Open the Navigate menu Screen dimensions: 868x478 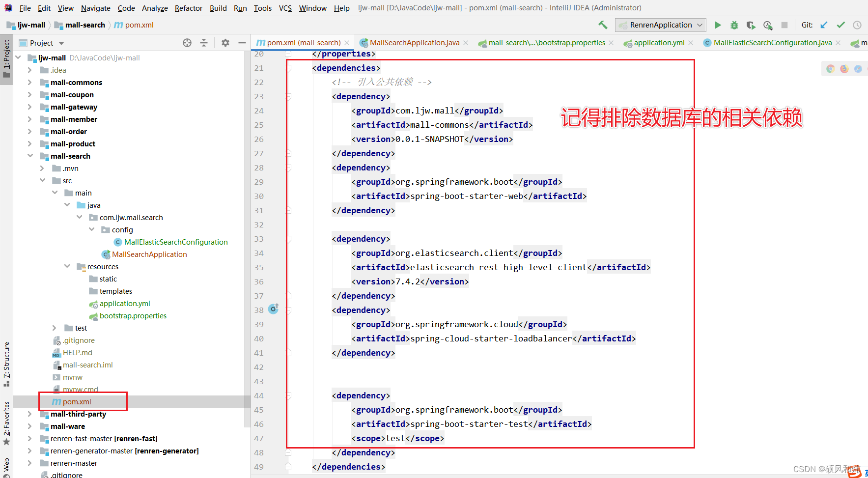click(96, 8)
